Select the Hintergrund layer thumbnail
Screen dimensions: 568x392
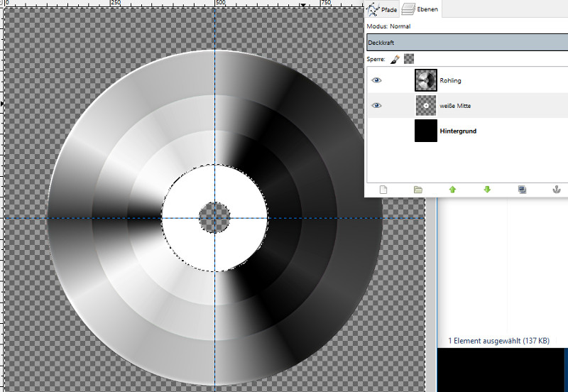pyautogui.click(x=426, y=131)
